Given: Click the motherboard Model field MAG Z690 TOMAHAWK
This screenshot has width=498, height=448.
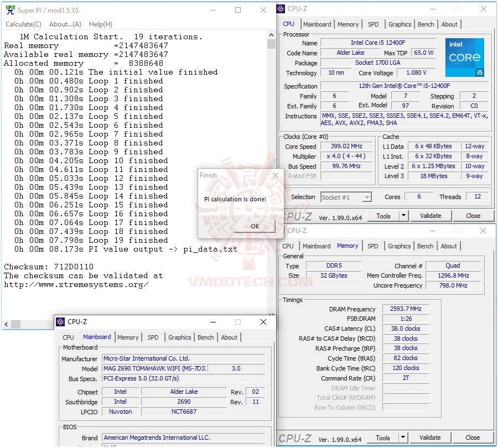Looking at the screenshot, I should pyautogui.click(x=154, y=368).
